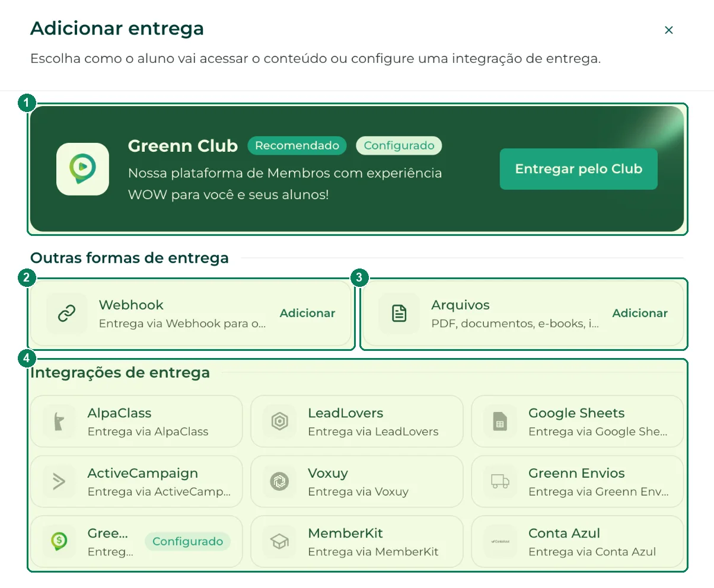
Task: Click the truncated 'Gree...' integration title
Action: tap(108, 533)
